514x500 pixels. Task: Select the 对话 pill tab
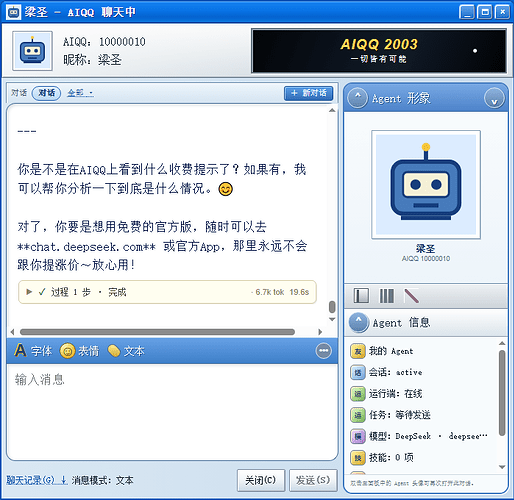coord(46,93)
